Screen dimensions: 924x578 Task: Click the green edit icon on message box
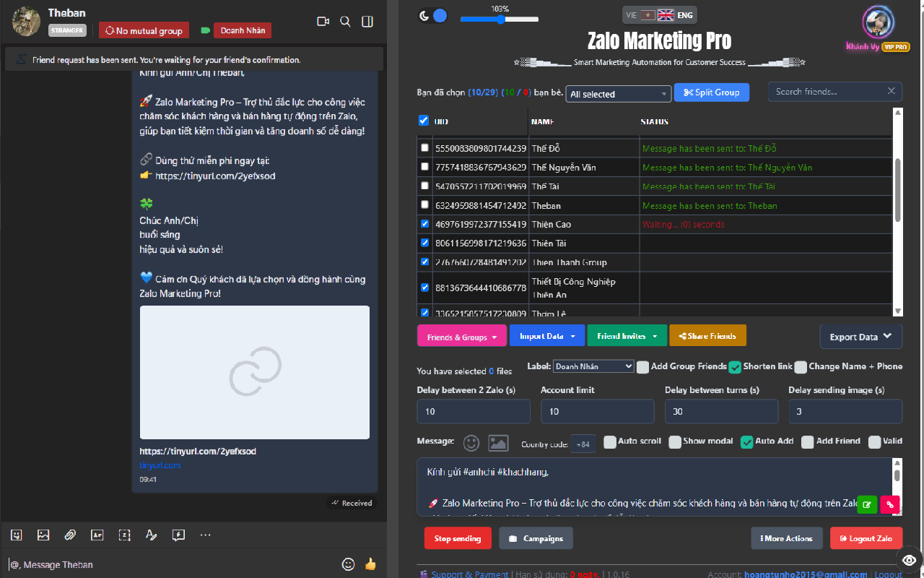pos(866,504)
